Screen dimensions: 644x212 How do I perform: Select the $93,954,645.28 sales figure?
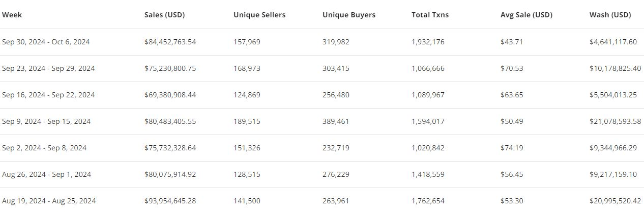point(170,201)
